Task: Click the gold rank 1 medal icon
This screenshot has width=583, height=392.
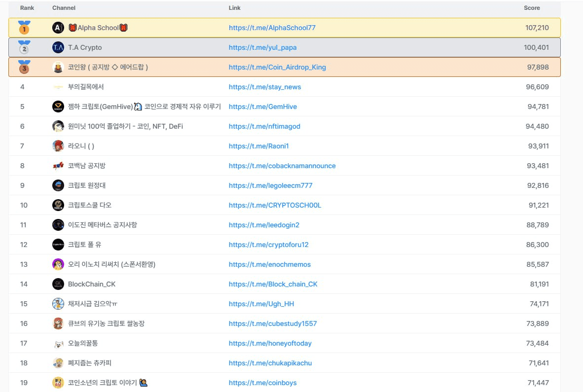Action: tap(24, 28)
